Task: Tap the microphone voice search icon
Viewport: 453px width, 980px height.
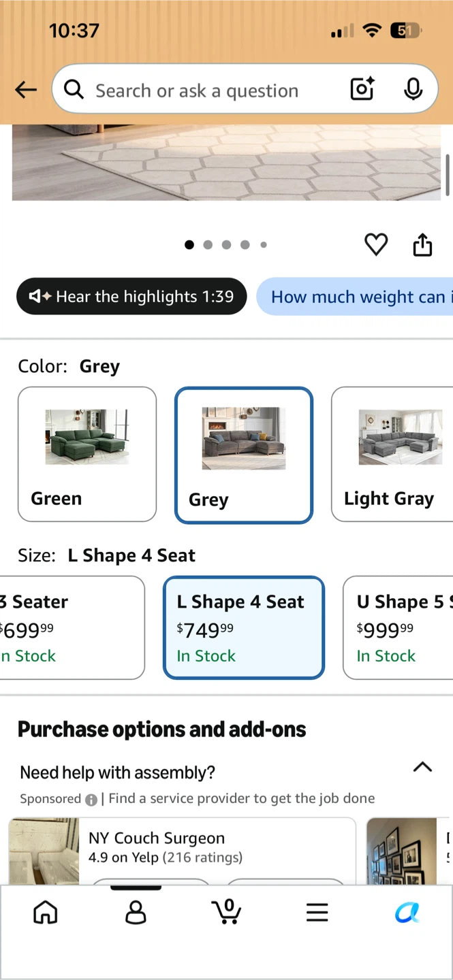Action: point(413,89)
